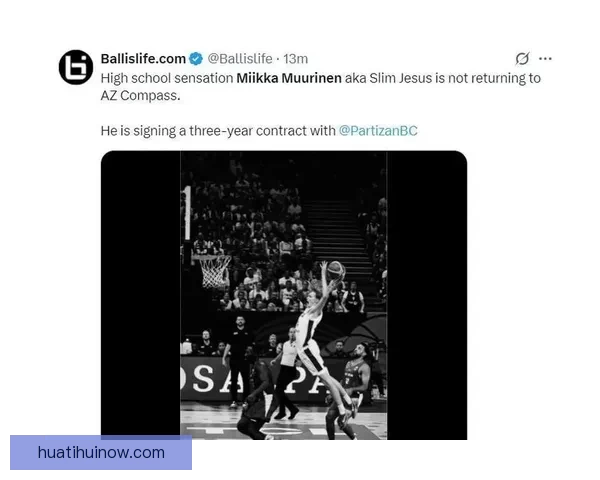
Task: Click the blue verified badge
Action: pyautogui.click(x=196, y=59)
